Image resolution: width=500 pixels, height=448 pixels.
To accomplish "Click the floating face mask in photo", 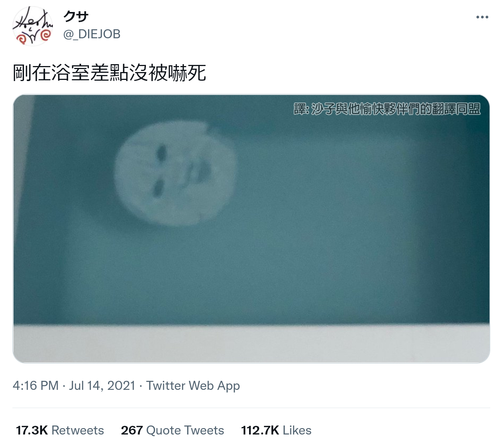I will (x=176, y=174).
